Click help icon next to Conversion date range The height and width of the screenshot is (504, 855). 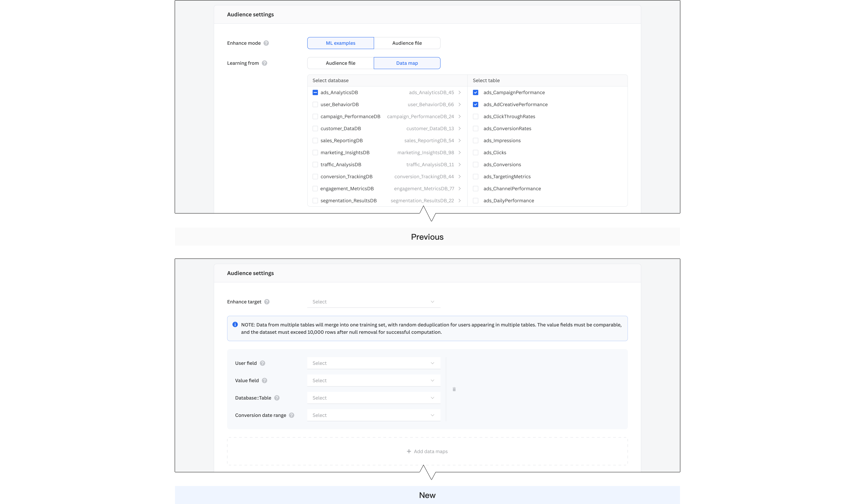[x=292, y=415]
